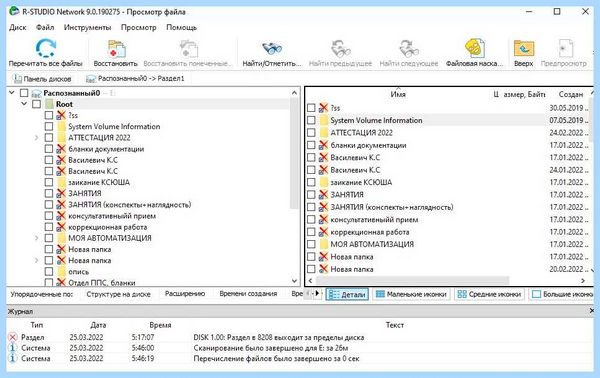600x378 pixels.
Task: Click the deleted folder icon of бланки документации in right list
Action: pos(324,145)
